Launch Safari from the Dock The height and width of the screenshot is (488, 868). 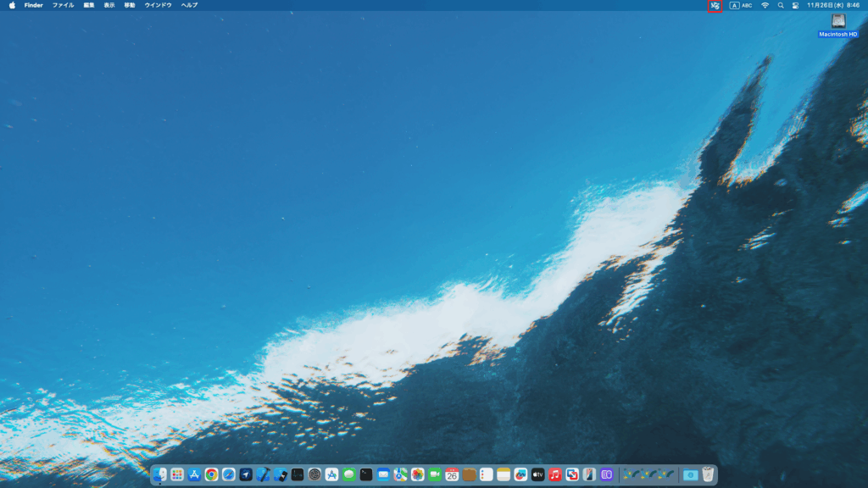pyautogui.click(x=229, y=474)
